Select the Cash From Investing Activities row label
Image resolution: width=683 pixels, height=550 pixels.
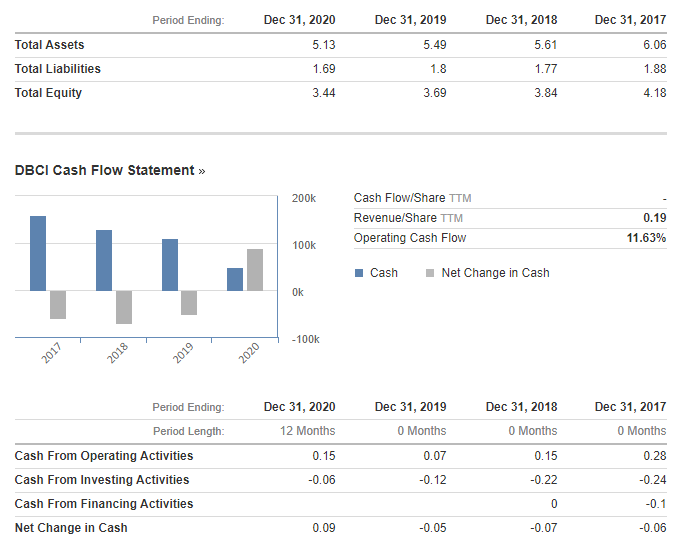tap(101, 480)
